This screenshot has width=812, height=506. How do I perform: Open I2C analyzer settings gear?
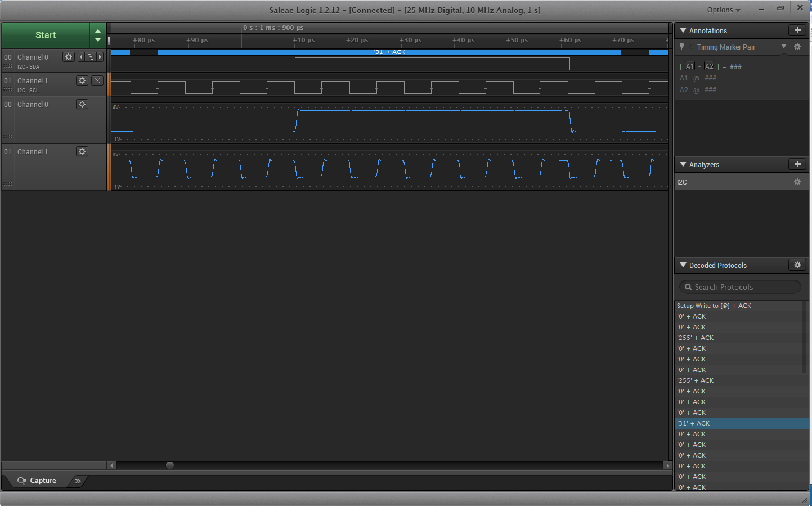point(797,182)
